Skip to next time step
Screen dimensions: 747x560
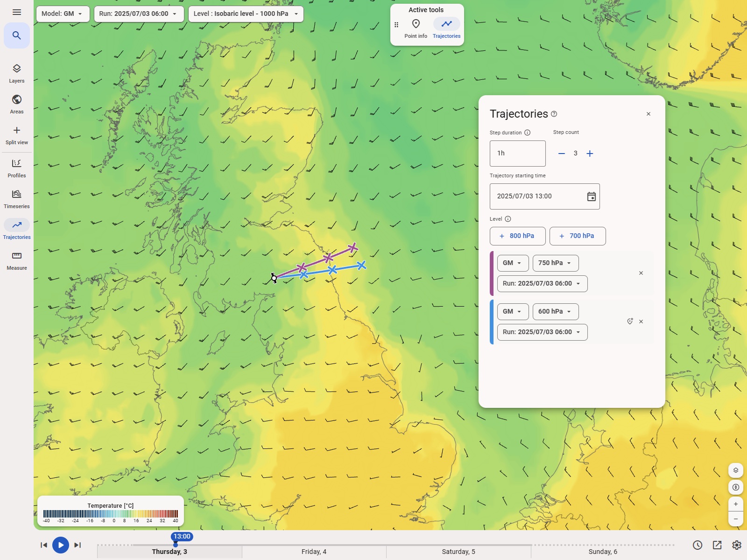coord(78,545)
